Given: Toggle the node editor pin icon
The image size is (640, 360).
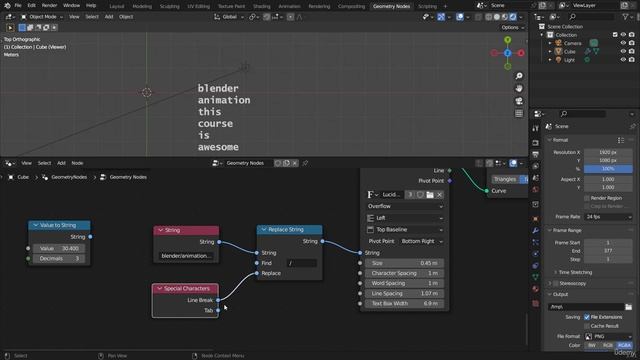Looking at the screenshot, I should (305, 163).
